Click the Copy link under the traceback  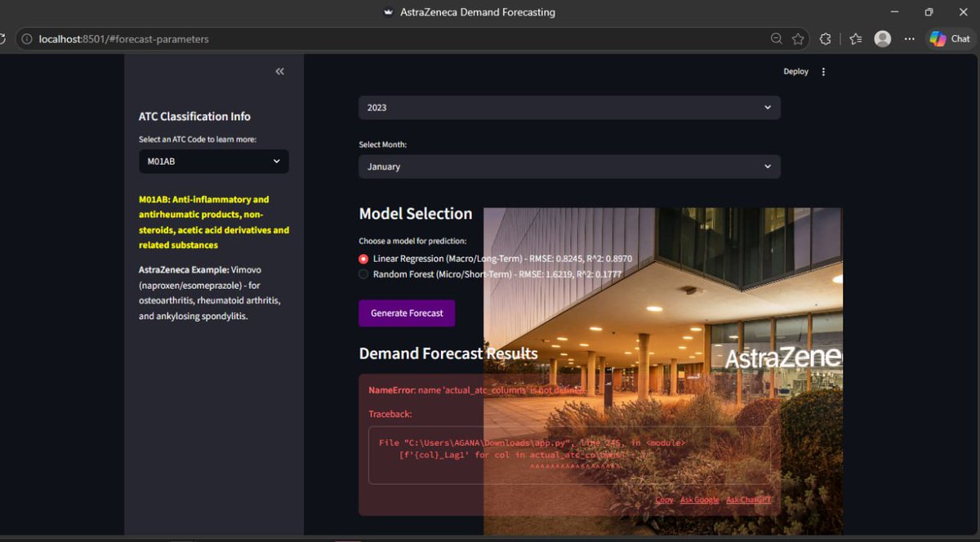pos(664,500)
